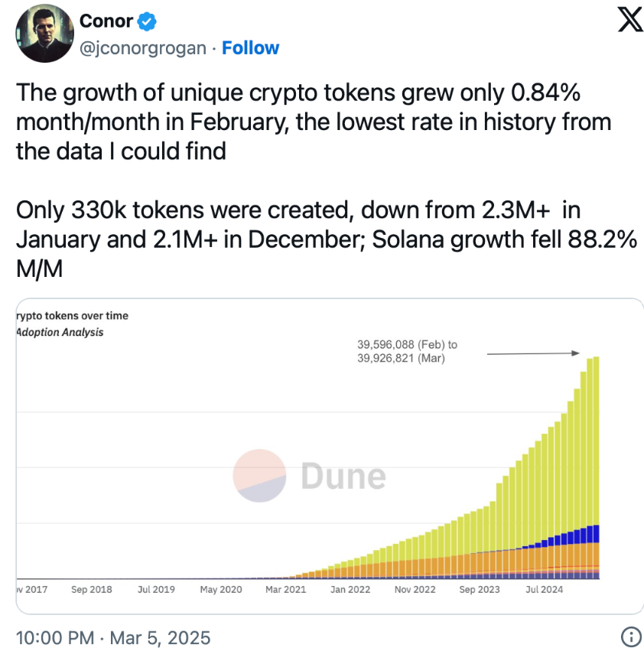The height and width of the screenshot is (651, 644).
Task: Click the Dune logo watermark
Action: tap(309, 475)
